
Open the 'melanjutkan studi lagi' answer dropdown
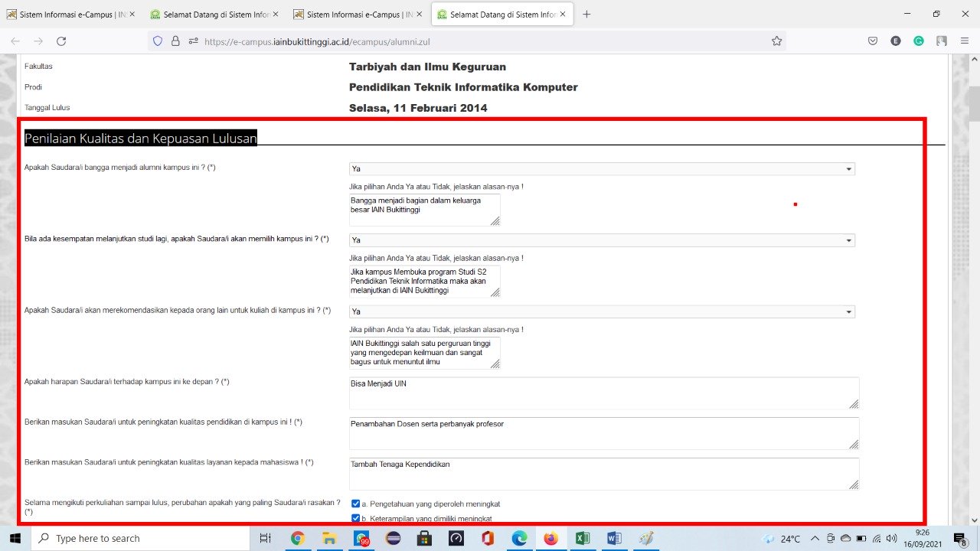tap(602, 240)
